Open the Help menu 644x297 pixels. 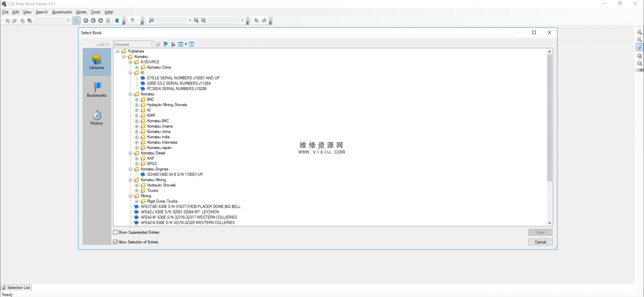click(109, 12)
